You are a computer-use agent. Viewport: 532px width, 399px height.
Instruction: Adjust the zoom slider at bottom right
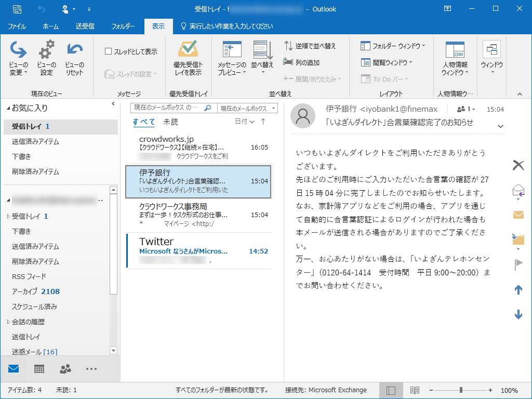tap(461, 389)
